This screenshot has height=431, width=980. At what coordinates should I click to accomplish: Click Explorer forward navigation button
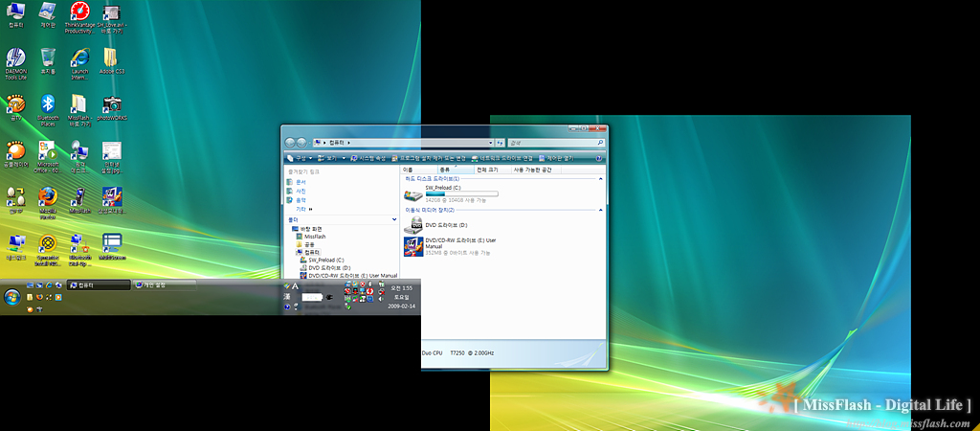(301, 144)
